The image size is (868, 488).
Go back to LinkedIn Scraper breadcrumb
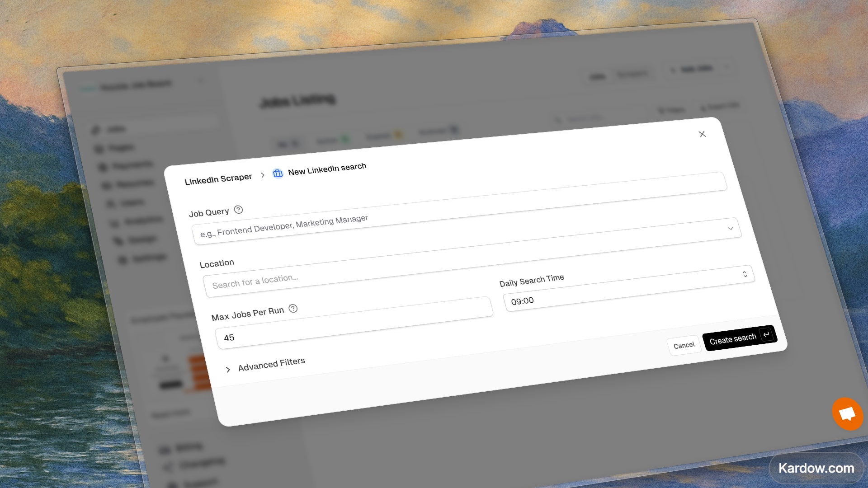point(218,179)
